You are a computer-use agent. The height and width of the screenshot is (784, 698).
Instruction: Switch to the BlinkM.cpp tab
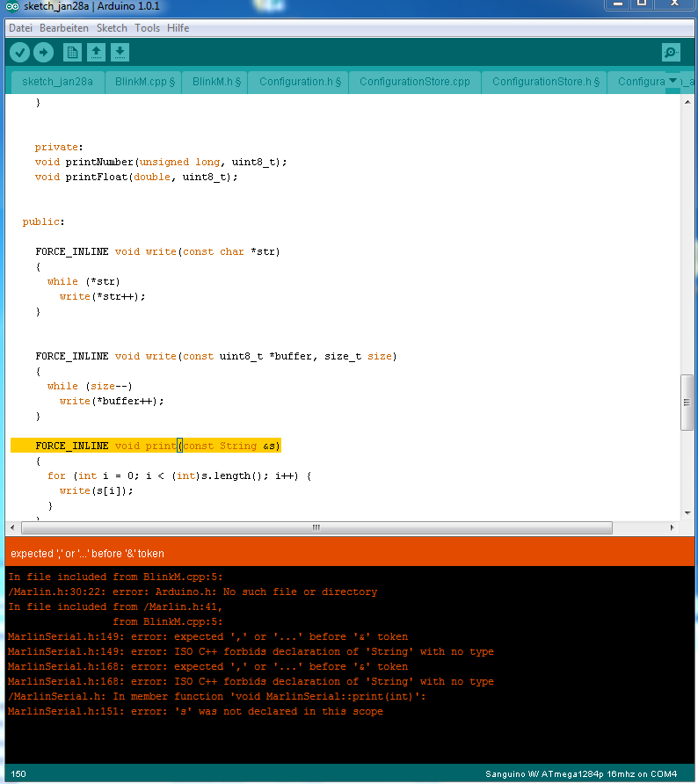coord(144,82)
